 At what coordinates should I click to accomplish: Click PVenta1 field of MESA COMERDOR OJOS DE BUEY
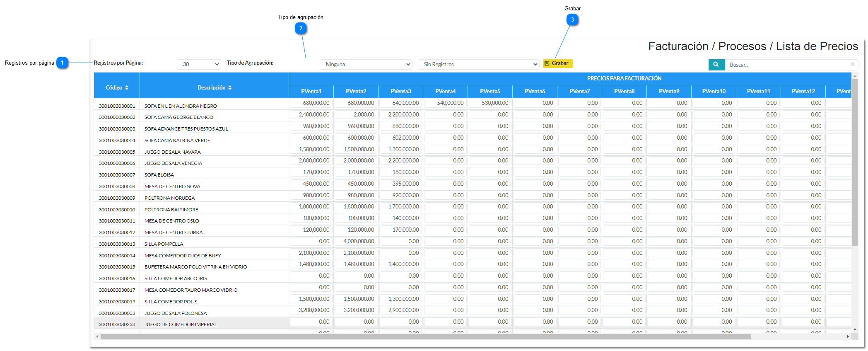coord(311,253)
